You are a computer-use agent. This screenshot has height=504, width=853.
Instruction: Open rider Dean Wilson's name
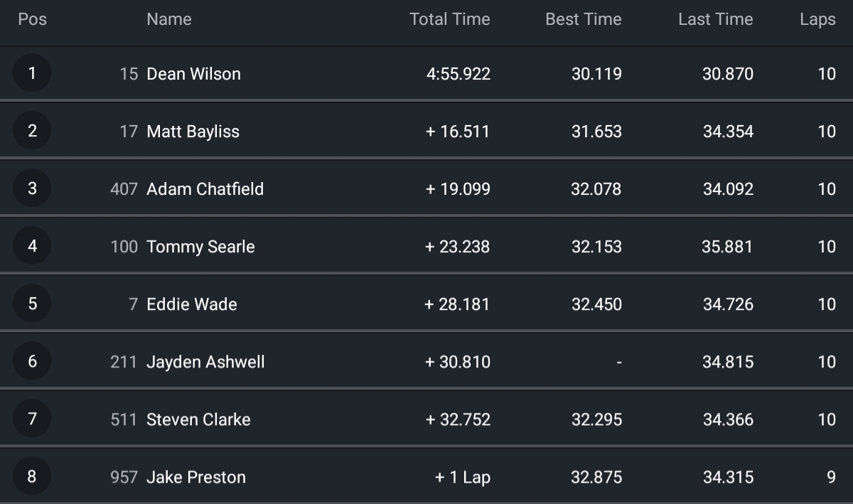(193, 74)
